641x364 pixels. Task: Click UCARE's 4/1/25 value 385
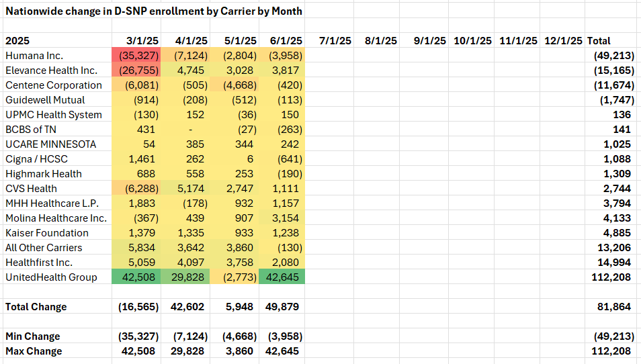(x=185, y=144)
